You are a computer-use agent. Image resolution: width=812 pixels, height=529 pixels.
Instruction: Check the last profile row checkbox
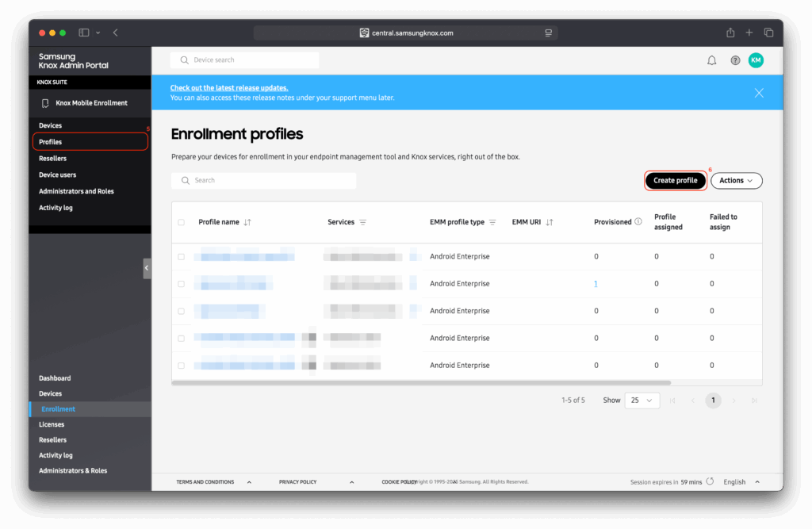tap(179, 365)
